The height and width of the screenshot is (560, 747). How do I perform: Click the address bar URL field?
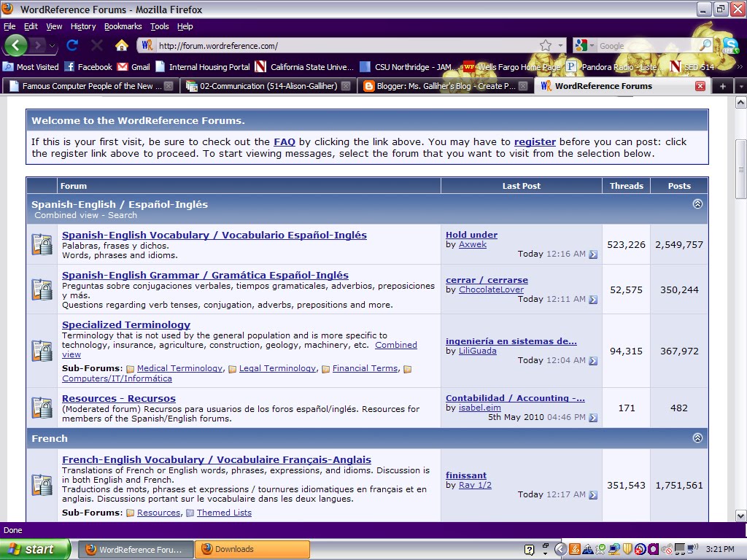[347, 46]
